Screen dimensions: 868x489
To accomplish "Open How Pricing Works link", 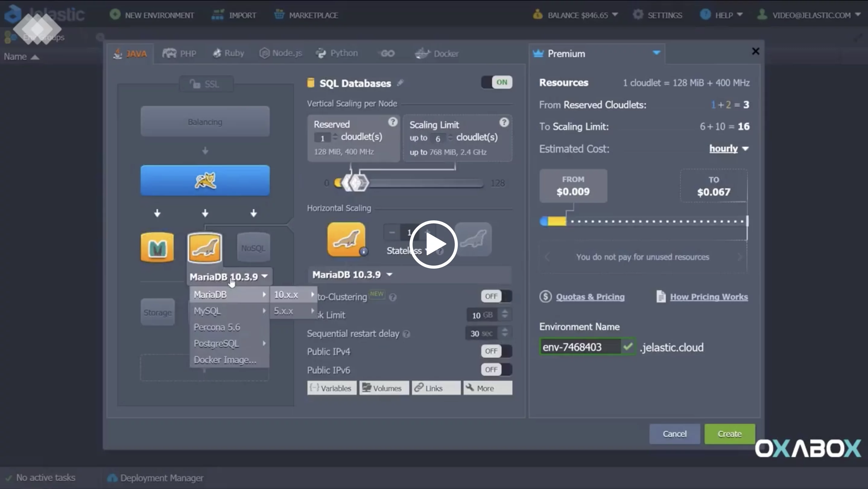I will point(709,297).
